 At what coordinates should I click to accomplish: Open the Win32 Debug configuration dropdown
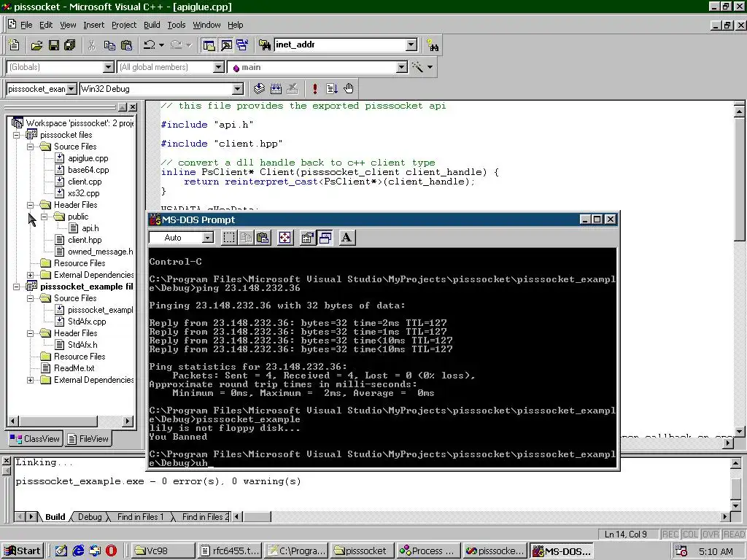click(x=237, y=89)
